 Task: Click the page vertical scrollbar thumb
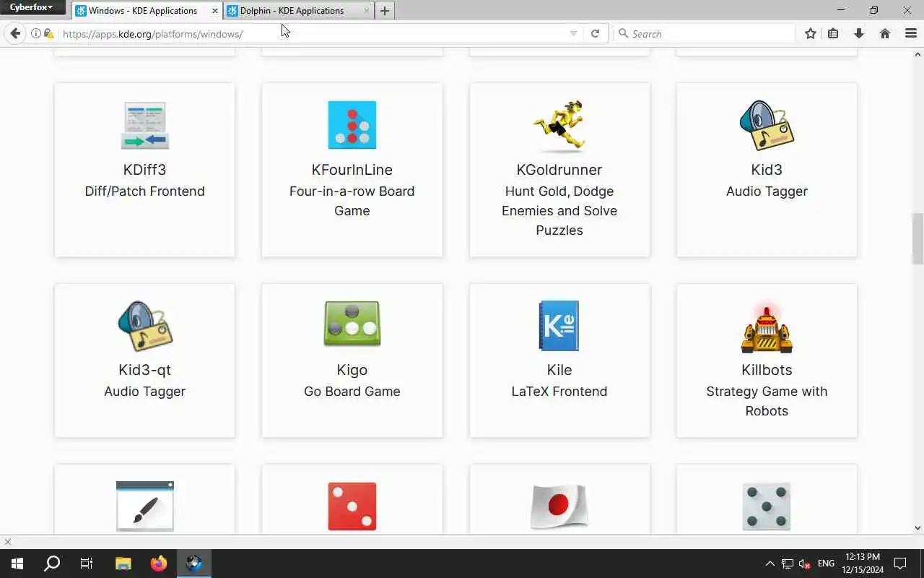tap(918, 238)
